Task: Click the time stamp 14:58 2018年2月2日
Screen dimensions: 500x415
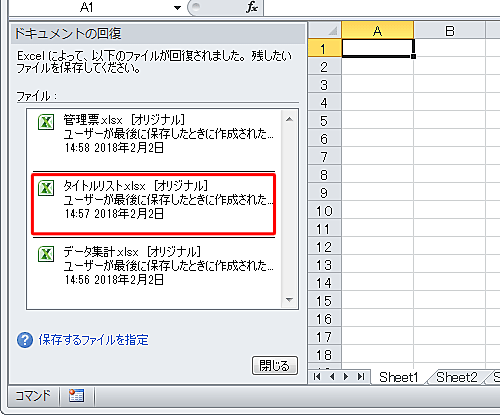Action: (x=114, y=148)
